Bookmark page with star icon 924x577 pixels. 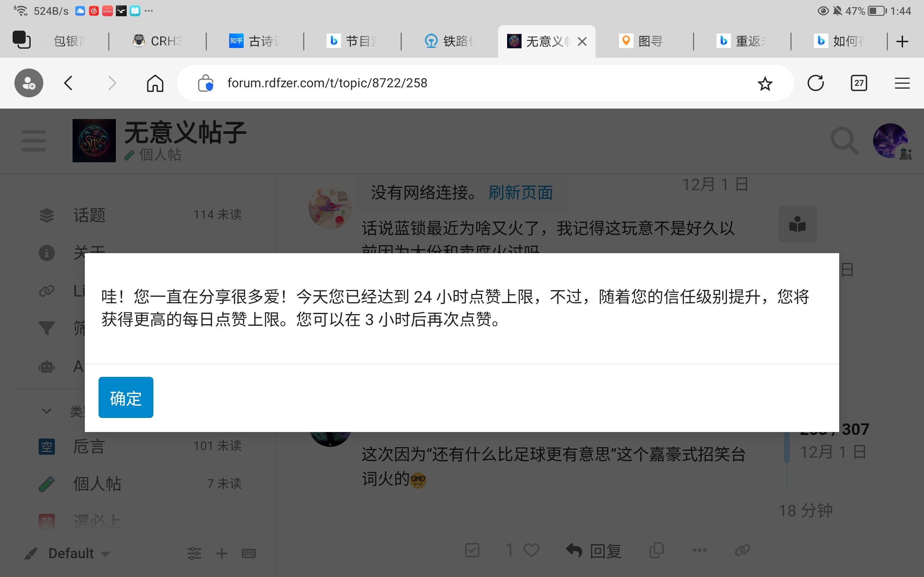765,83
